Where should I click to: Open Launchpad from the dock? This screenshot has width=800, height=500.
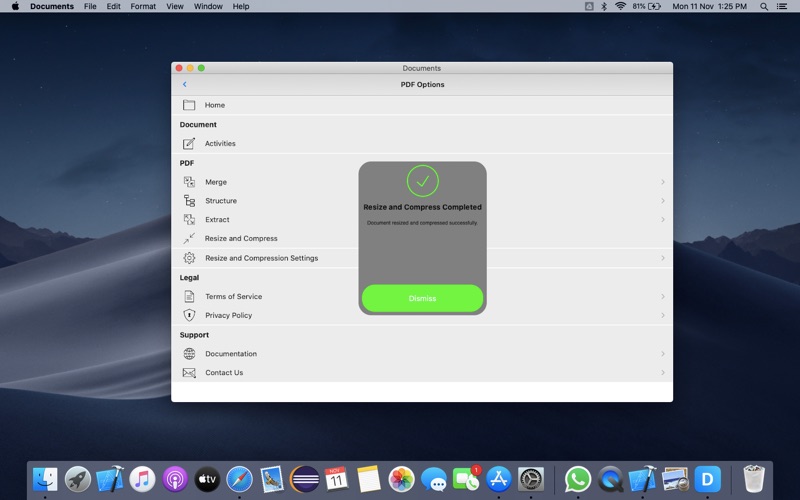pyautogui.click(x=78, y=480)
